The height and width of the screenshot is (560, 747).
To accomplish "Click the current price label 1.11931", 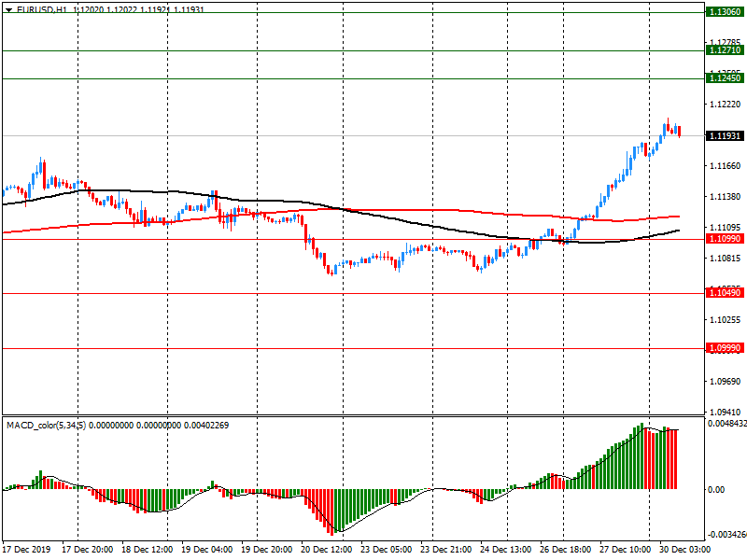I will 726,136.
